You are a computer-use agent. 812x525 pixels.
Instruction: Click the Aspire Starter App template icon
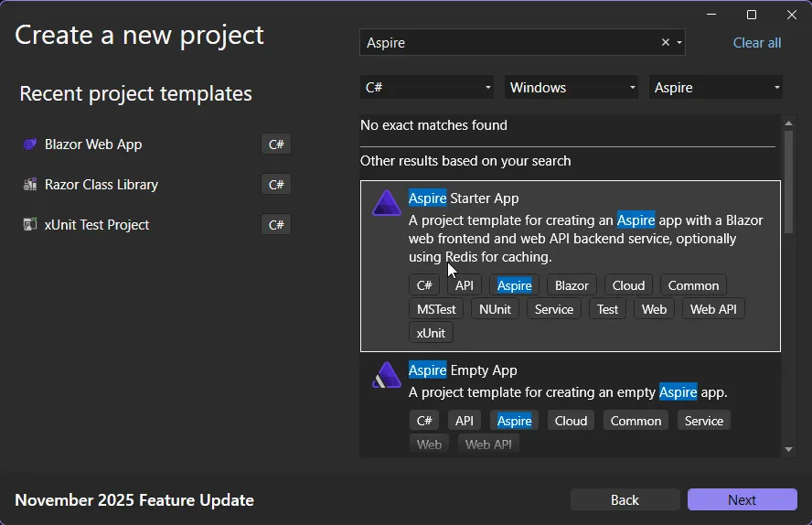tap(387, 203)
